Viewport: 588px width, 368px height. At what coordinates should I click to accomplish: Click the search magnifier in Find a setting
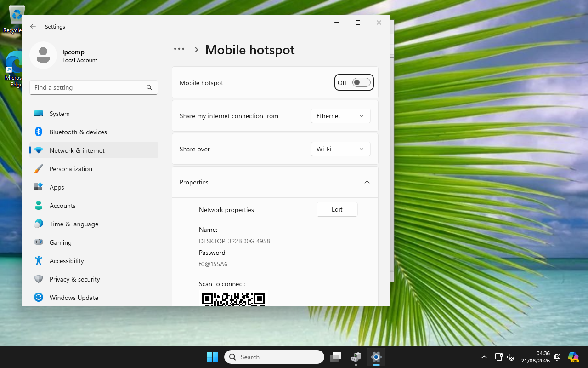(149, 87)
